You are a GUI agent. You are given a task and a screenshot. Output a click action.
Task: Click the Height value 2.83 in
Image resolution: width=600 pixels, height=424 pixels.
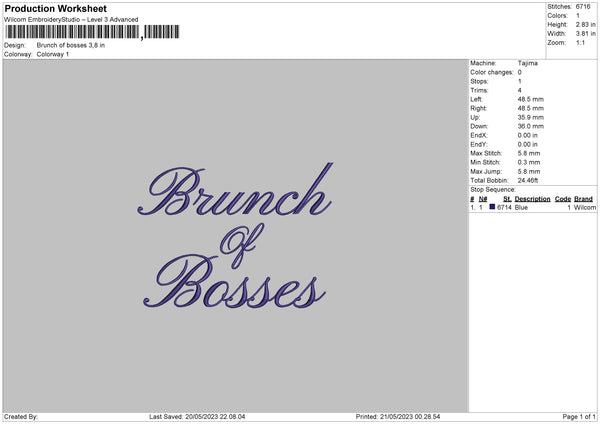(585, 24)
